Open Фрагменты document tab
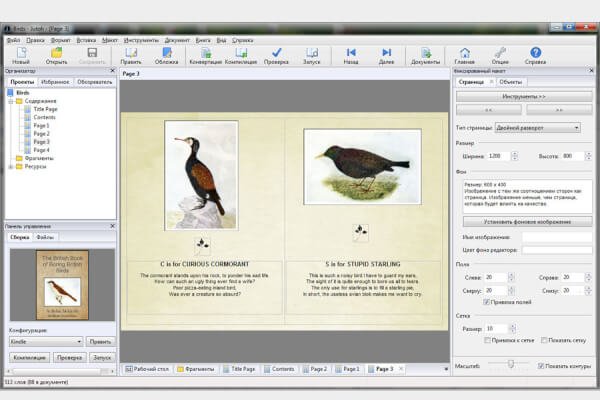The height and width of the screenshot is (400, 600). click(x=196, y=369)
